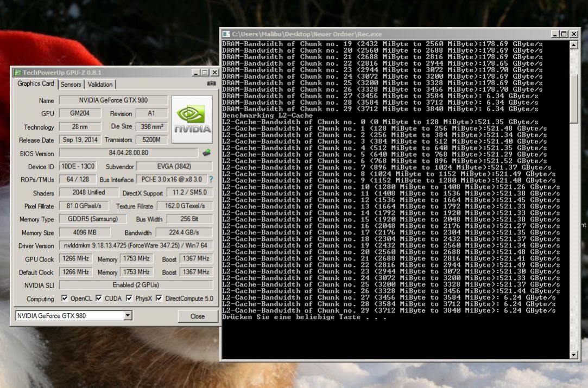
Task: Click the Bus Interface question mark
Action: point(211,180)
